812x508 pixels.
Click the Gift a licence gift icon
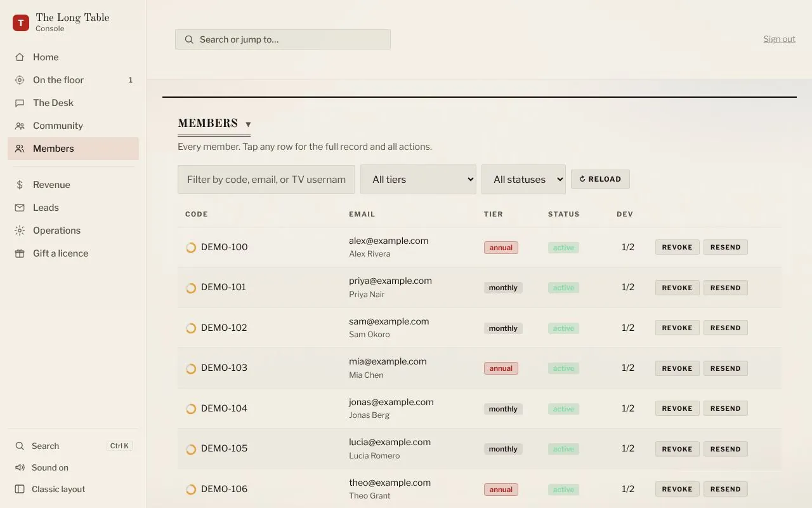20,253
